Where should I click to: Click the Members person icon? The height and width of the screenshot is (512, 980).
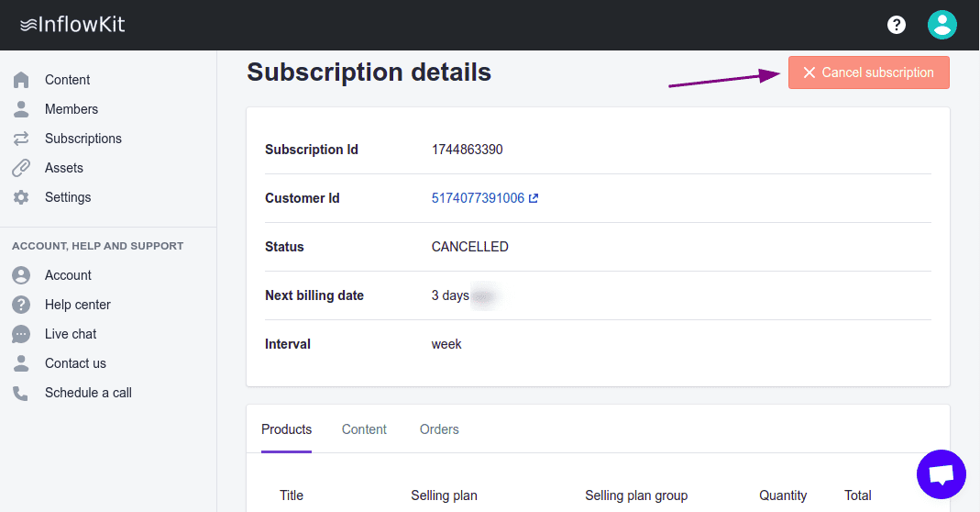21,109
